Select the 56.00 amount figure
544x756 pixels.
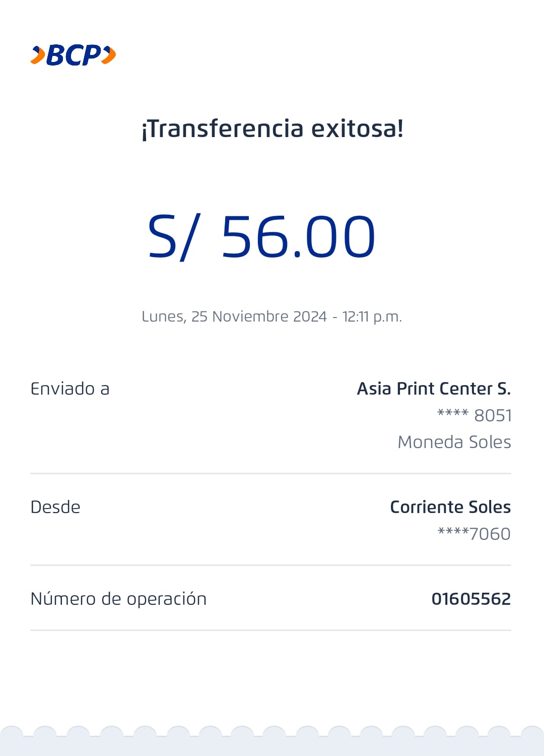coord(298,237)
